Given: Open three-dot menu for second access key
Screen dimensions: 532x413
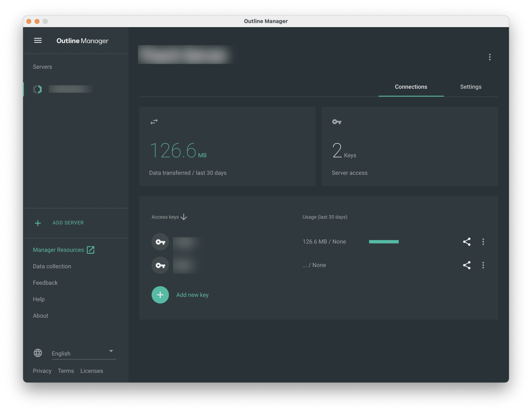Looking at the screenshot, I should point(483,265).
